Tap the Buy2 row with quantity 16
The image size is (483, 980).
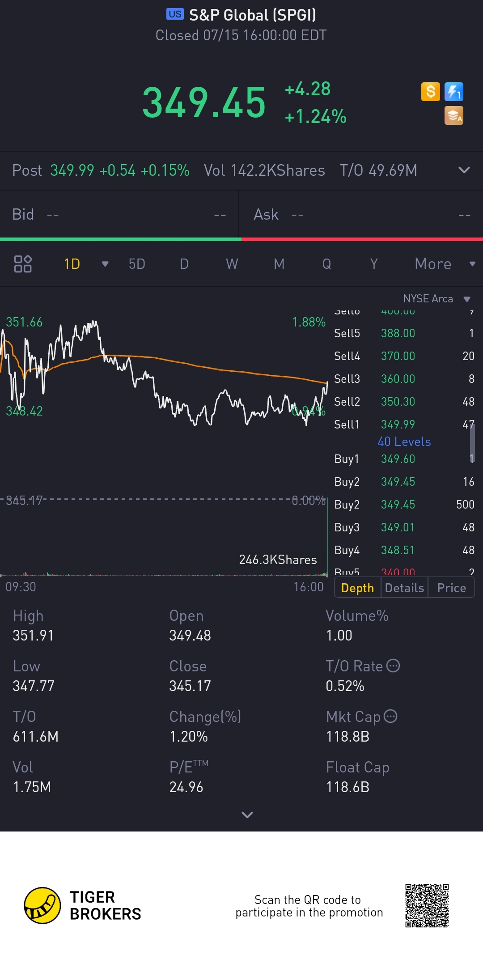pos(404,482)
